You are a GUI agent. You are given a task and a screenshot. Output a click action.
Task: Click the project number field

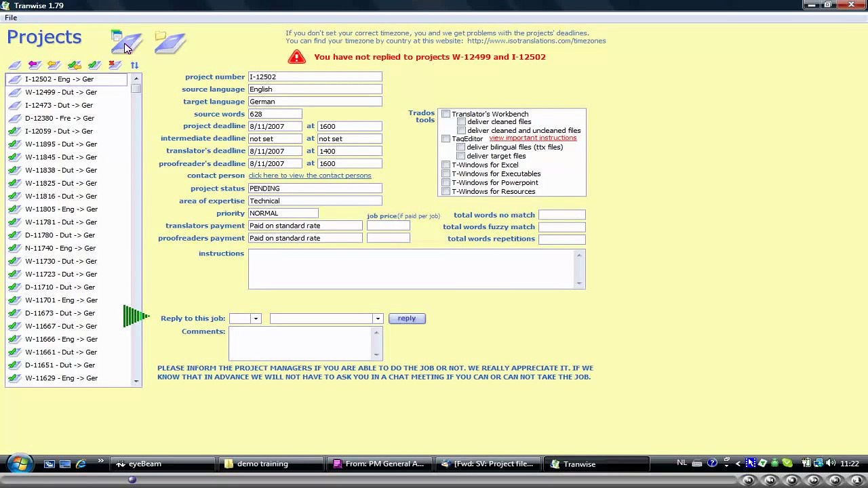tap(315, 77)
